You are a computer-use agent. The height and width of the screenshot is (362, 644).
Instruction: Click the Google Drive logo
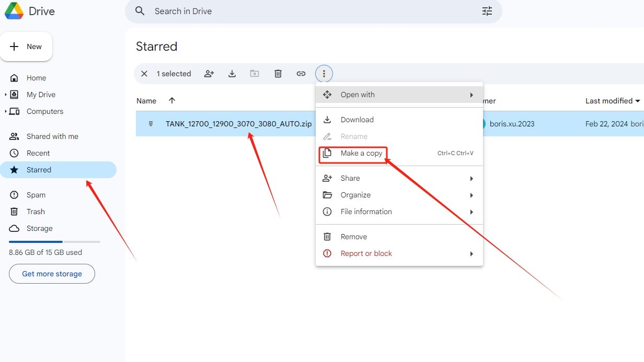pyautogui.click(x=14, y=11)
